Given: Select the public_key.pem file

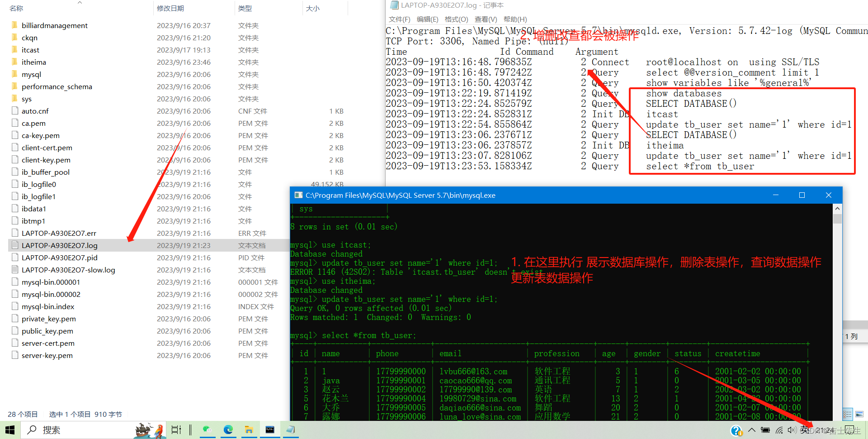Looking at the screenshot, I should pyautogui.click(x=47, y=331).
